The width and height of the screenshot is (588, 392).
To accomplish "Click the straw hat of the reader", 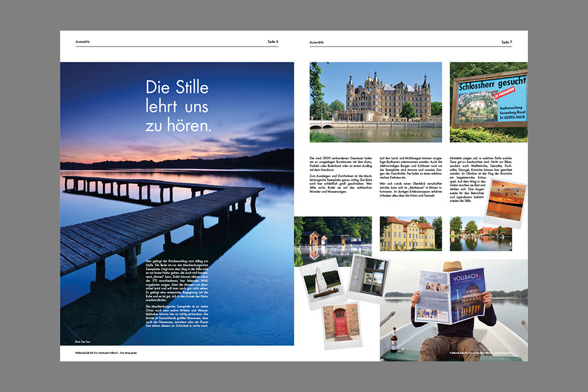I will point(452,266).
